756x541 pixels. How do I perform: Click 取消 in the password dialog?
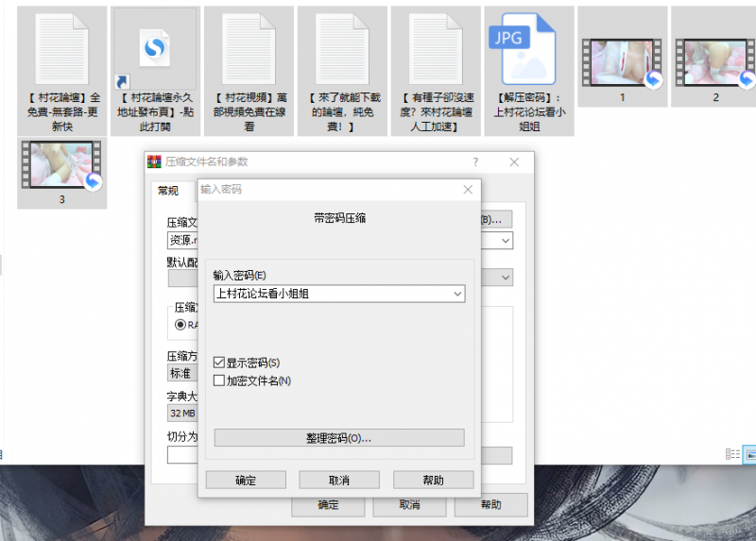(x=339, y=480)
